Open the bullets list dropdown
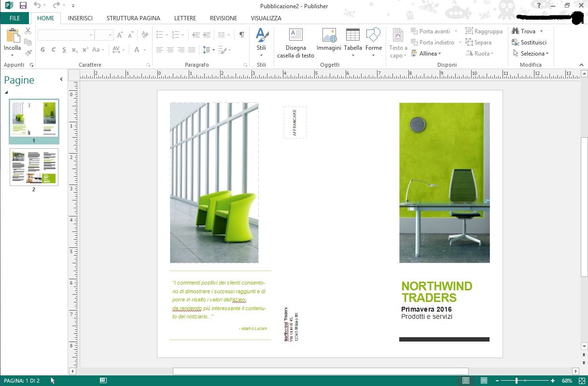The height and width of the screenshot is (386, 588). (167, 35)
